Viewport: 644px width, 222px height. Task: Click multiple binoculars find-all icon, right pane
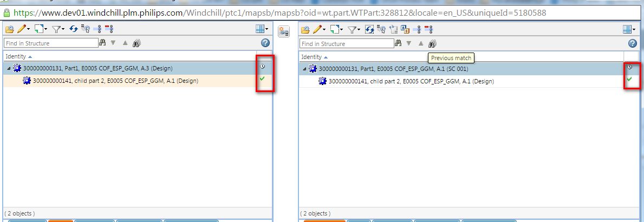(x=432, y=43)
